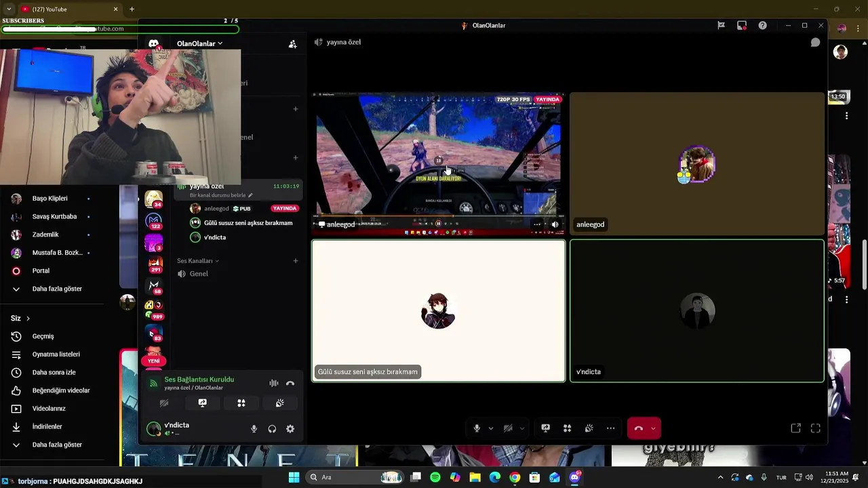The image size is (868, 488).
Task: Open camera options arrow in call bar
Action: 521,428
